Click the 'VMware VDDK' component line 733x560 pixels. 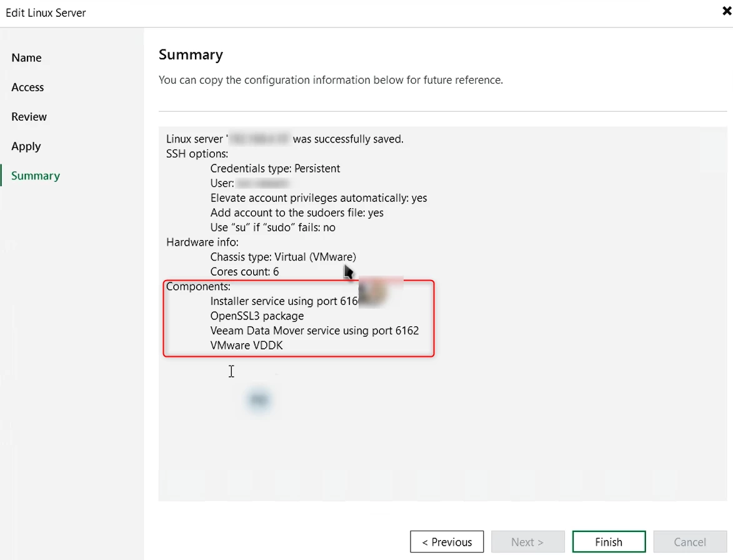tap(246, 346)
